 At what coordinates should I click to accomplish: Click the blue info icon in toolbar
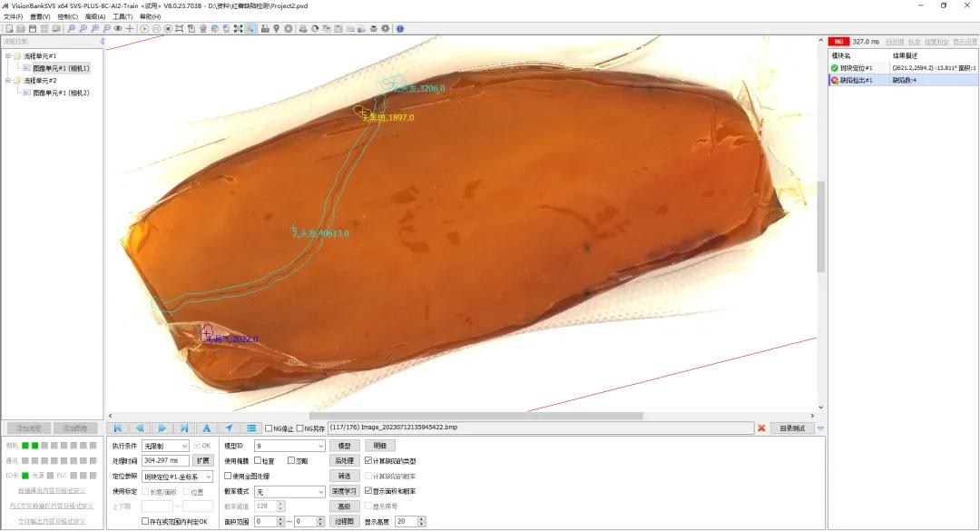400,29
